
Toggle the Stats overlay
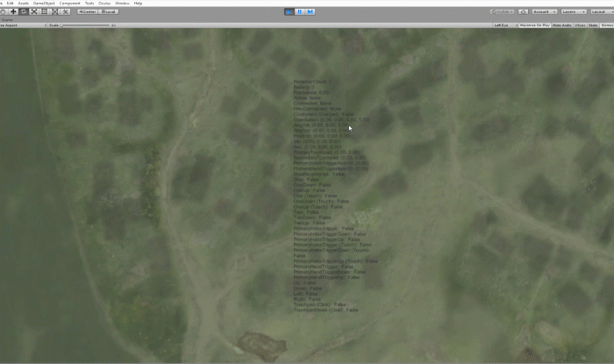[592, 25]
